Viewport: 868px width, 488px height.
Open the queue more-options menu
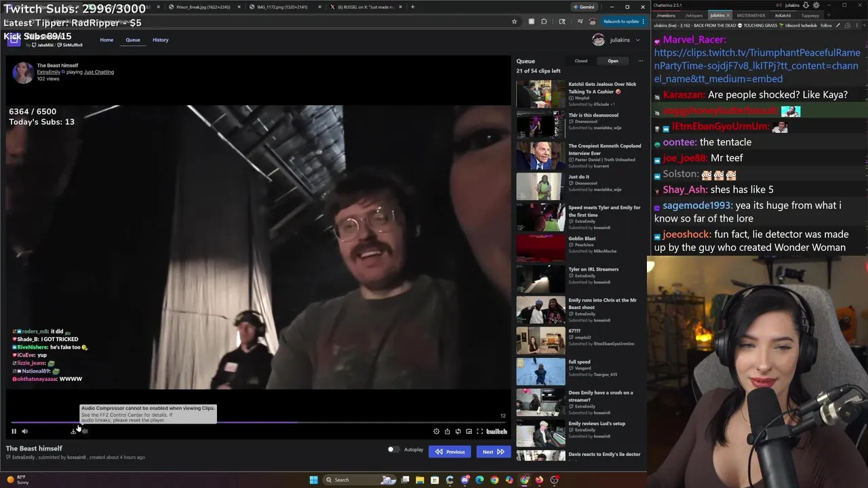[x=640, y=61]
